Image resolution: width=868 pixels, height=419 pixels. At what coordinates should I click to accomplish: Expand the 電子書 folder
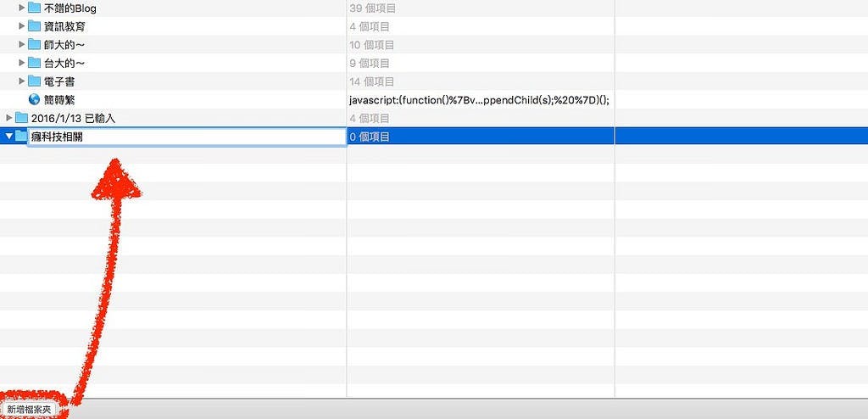point(21,81)
